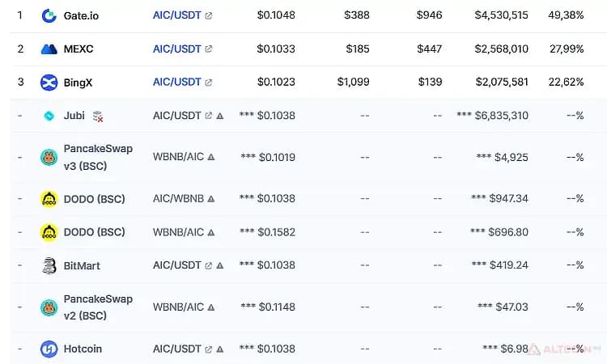Image resolution: width=607 pixels, height=364 pixels.
Task: Select the Hotcoin exchange name
Action: point(83,349)
